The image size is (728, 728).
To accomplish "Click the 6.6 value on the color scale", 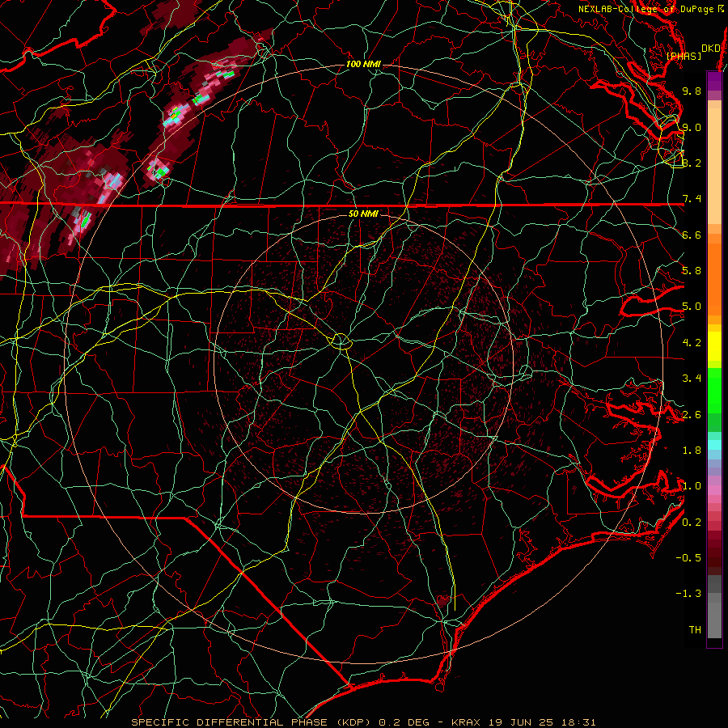I will point(692,235).
